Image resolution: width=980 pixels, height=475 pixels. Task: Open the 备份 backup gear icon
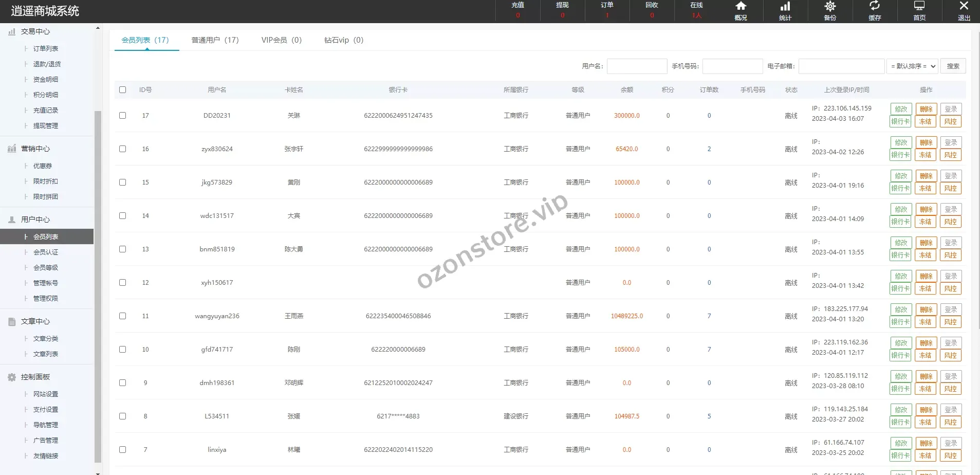point(830,6)
